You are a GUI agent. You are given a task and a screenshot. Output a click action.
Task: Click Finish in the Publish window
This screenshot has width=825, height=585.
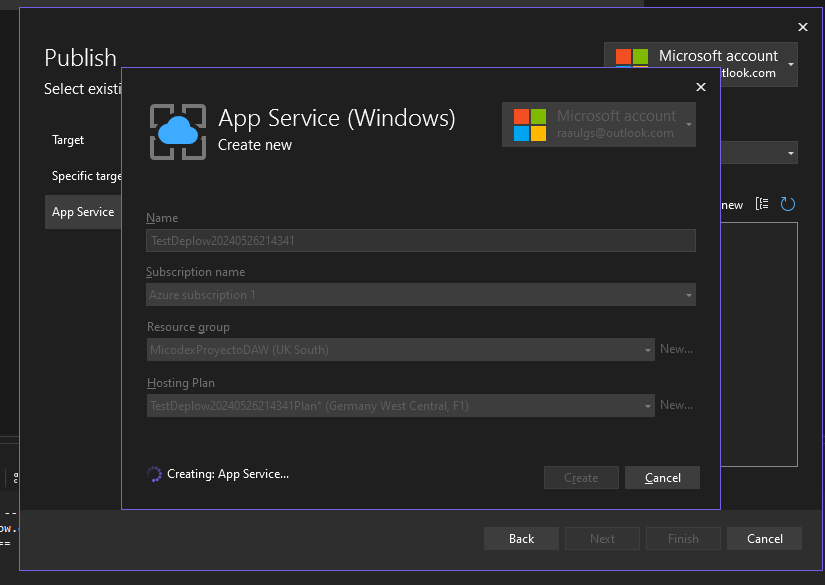[683, 539]
